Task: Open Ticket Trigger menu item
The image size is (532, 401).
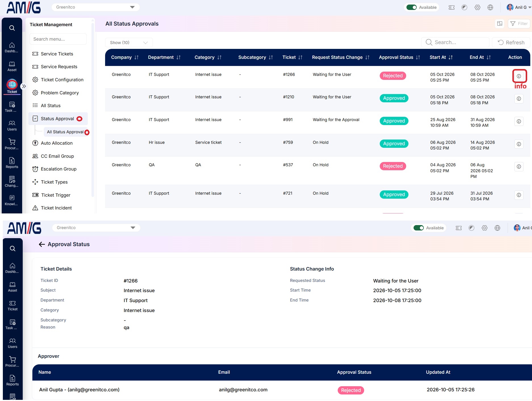Action: [56, 195]
